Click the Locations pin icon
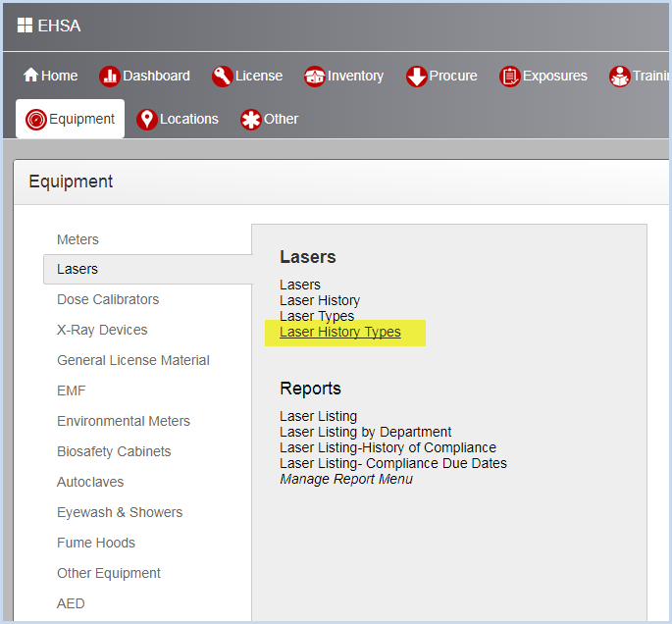Screen dimensions: 672x624 (x=146, y=119)
